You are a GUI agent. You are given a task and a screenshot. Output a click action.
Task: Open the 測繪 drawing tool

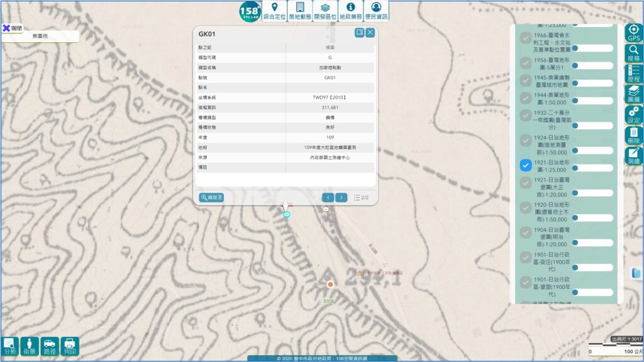634,156
